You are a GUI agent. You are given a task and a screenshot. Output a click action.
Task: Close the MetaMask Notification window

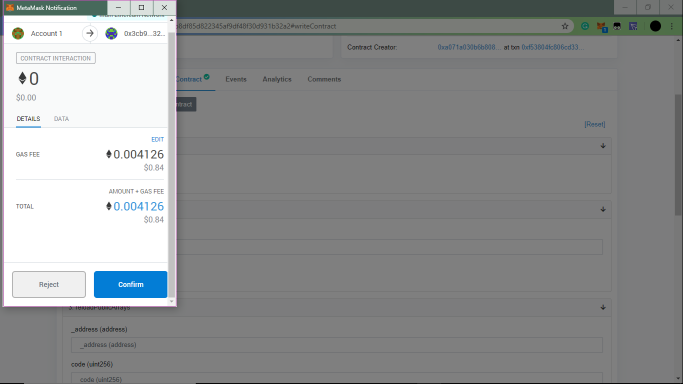pos(164,7)
